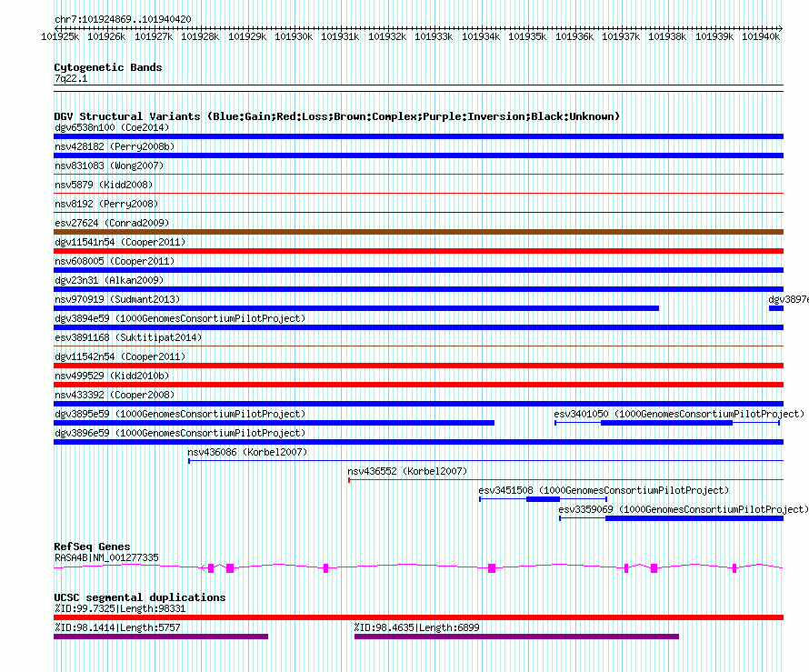
Task: Select the red bar under dgv11542n54
Action: point(418,366)
